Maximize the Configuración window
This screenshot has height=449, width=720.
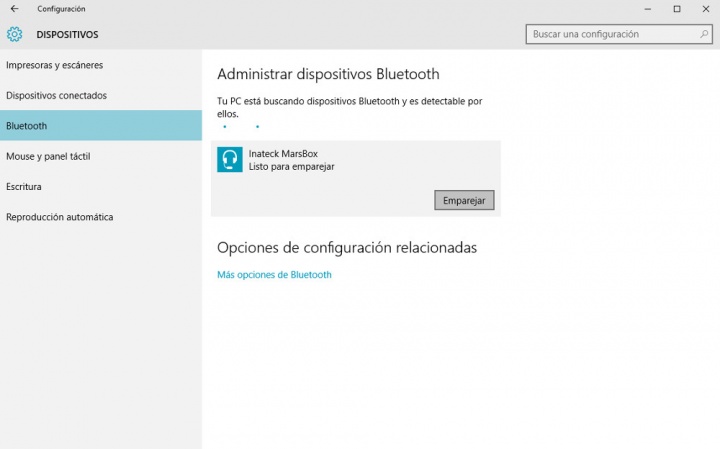point(677,9)
